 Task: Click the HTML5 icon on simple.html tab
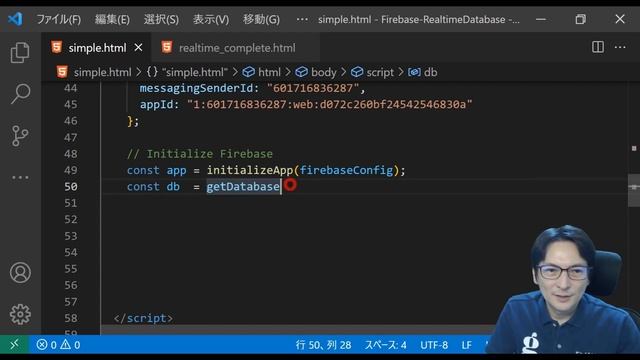(x=57, y=47)
